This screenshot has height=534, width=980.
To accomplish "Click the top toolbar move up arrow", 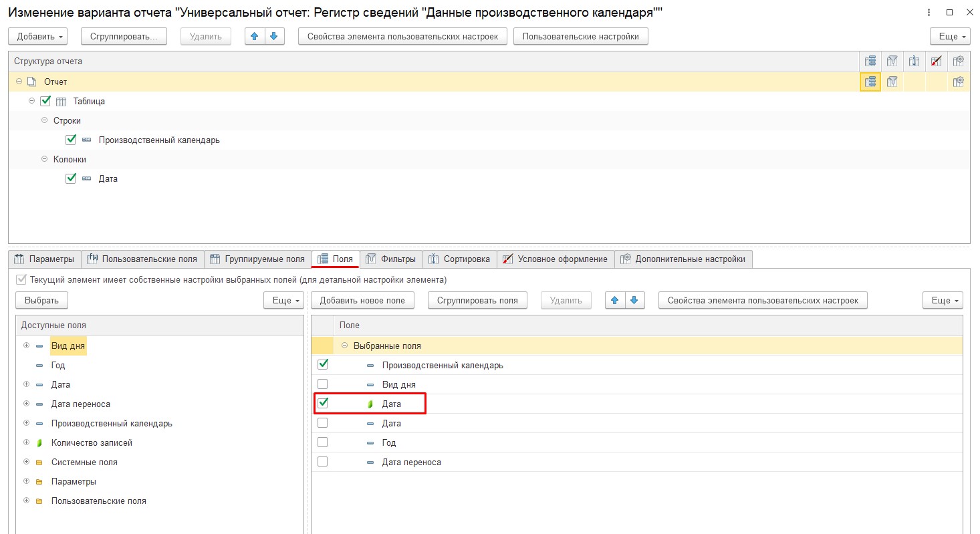I will point(255,36).
